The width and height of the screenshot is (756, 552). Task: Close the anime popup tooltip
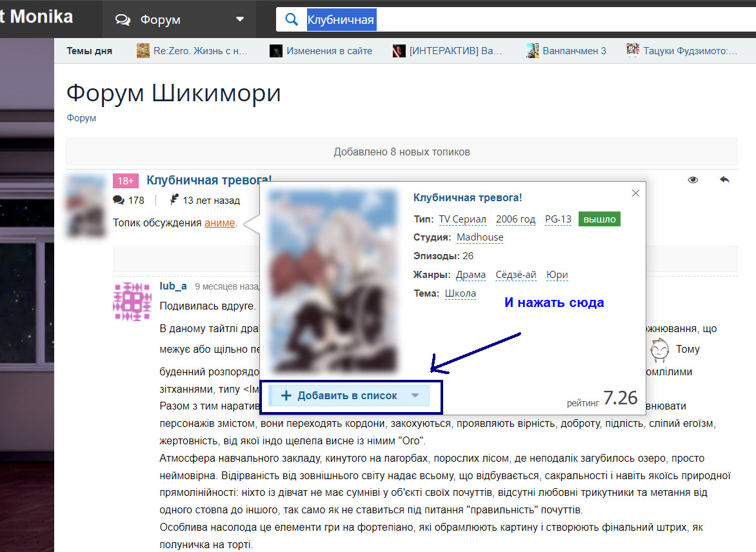click(635, 193)
